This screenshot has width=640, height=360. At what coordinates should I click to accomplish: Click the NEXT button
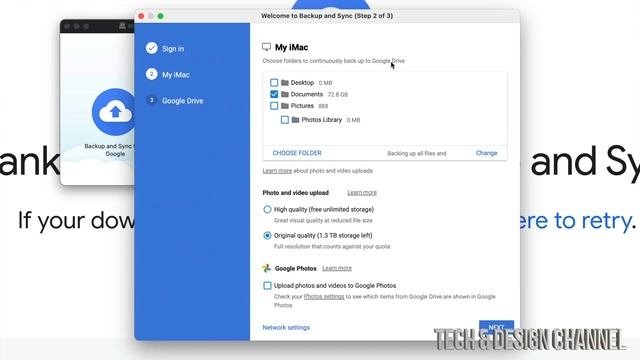click(496, 327)
